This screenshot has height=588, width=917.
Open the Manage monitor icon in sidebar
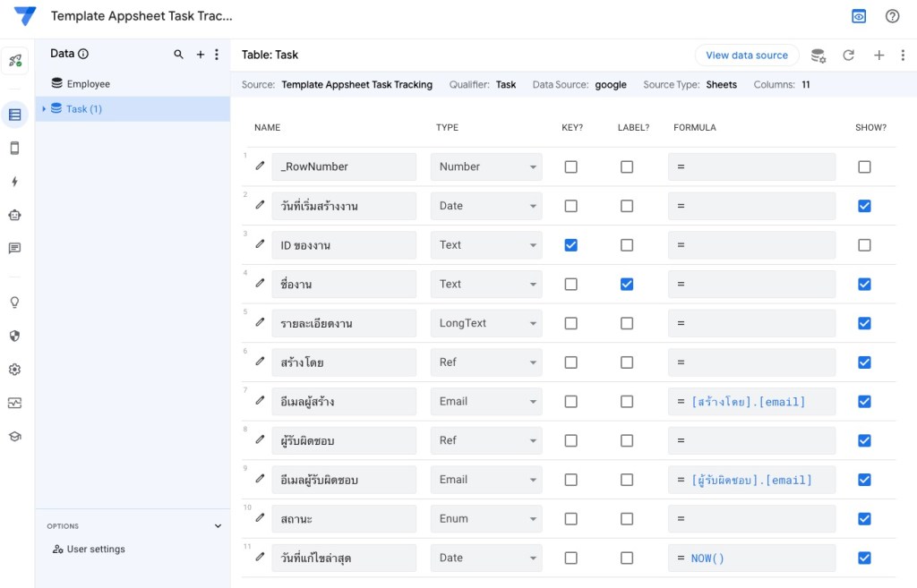[x=15, y=403]
